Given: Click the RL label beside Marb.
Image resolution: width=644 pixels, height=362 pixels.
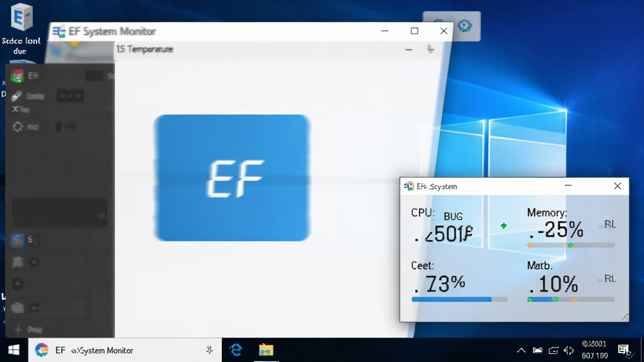Looking at the screenshot, I should (610, 279).
